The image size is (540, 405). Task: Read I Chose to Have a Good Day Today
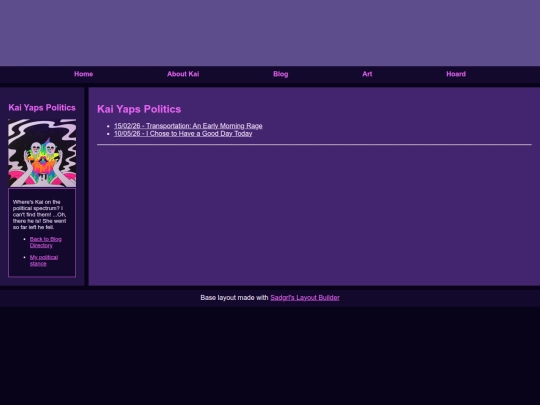click(183, 134)
